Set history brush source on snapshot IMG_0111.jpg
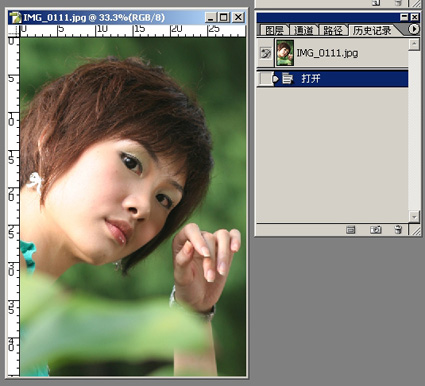 [266, 53]
